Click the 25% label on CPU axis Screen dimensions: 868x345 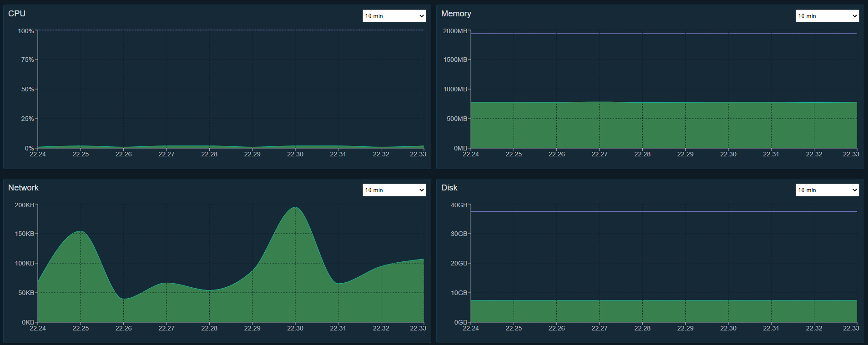click(27, 119)
